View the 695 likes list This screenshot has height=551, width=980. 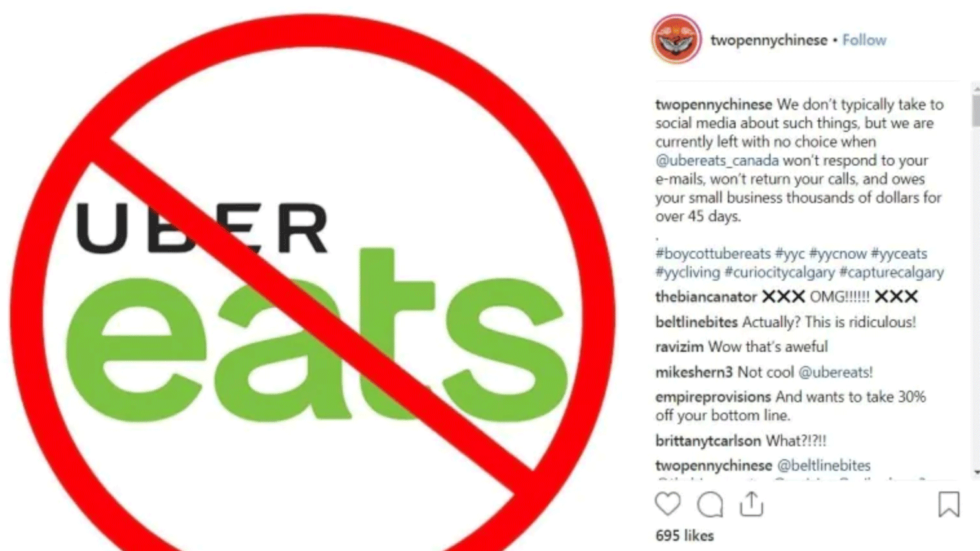(685, 536)
